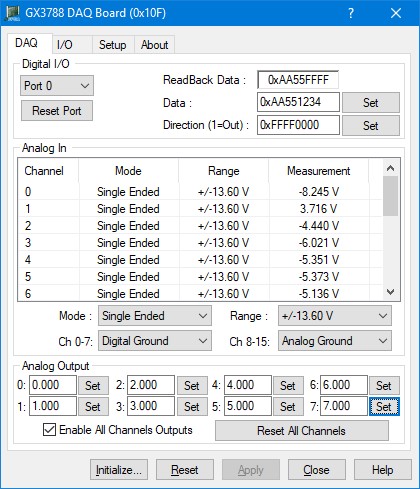
Task: Open the Ch 8-15 Analog Ground dropdown
Action: tap(335, 341)
